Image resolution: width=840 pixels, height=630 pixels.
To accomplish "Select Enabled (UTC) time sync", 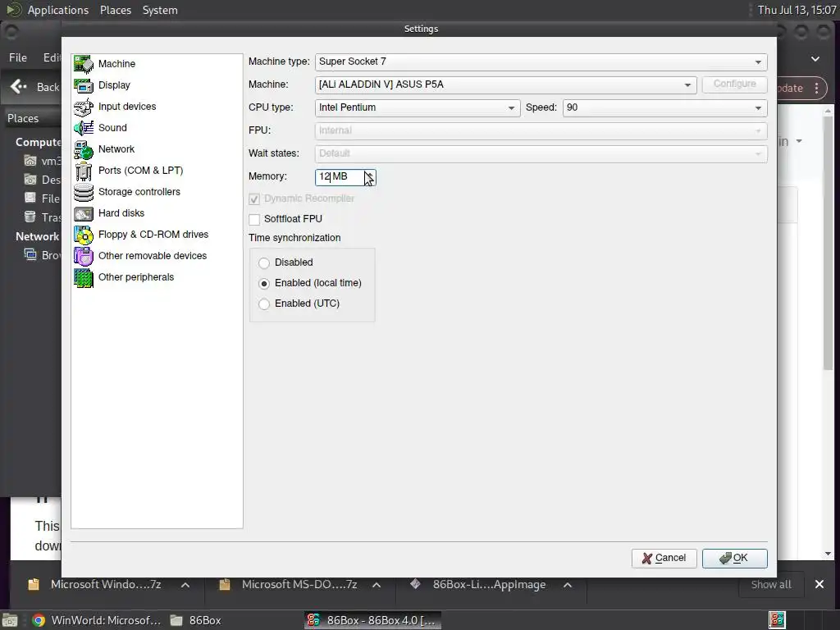I will coord(264,304).
